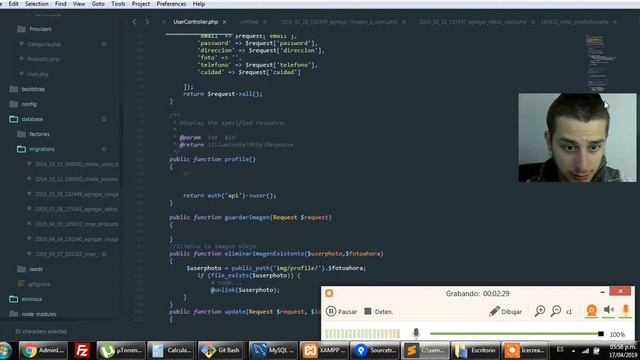Open the Find menu
This screenshot has width=640, height=360.
click(x=60, y=4)
